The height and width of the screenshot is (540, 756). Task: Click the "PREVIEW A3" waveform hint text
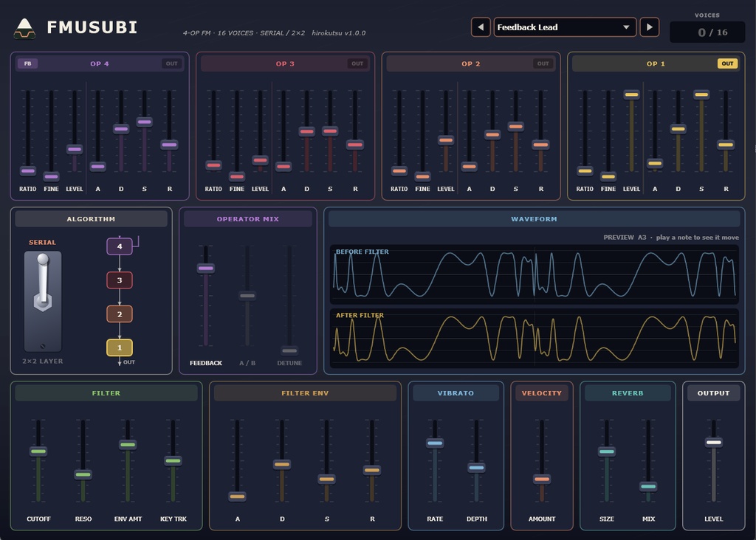pyautogui.click(x=625, y=237)
